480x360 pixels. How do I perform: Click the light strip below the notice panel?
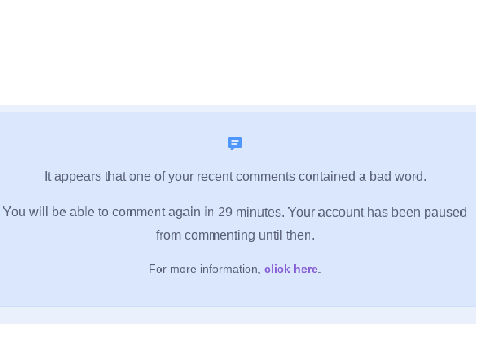[238, 315]
